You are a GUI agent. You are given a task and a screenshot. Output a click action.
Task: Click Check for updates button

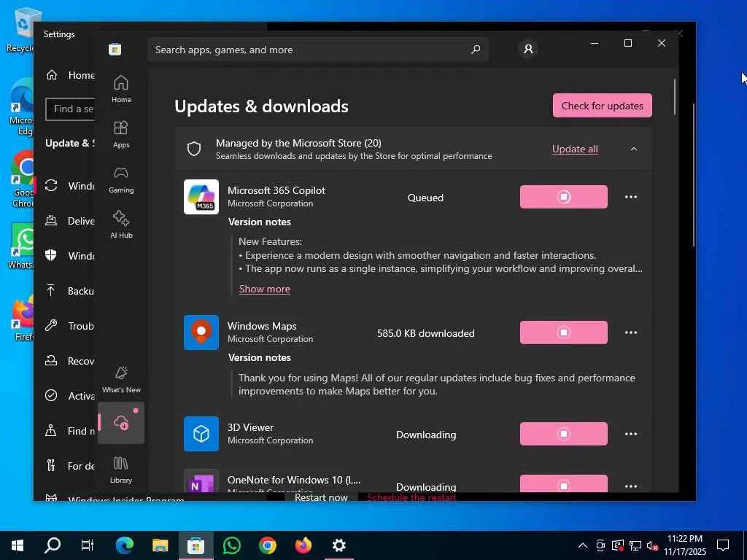pos(602,106)
